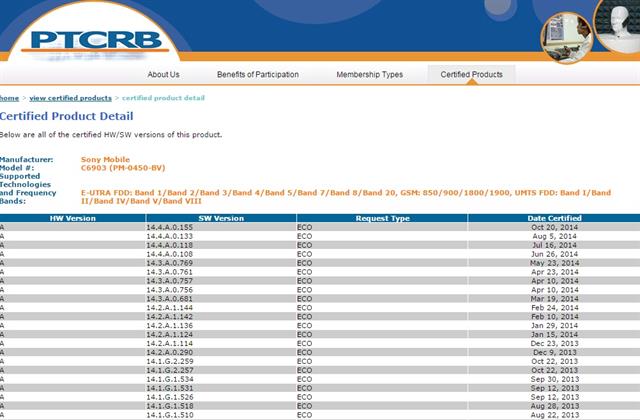Select the Certified Products tab

[x=471, y=75]
